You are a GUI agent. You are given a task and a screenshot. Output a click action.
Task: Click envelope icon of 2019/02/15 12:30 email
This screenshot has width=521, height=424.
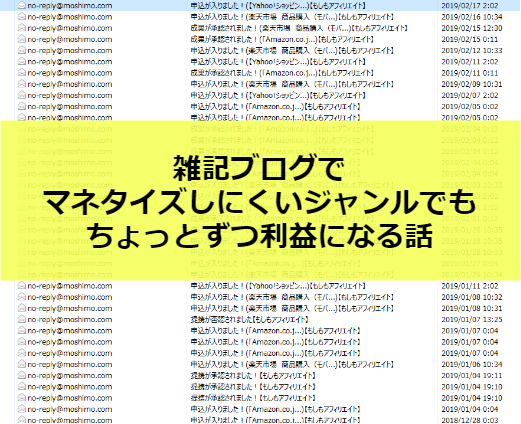22,28
